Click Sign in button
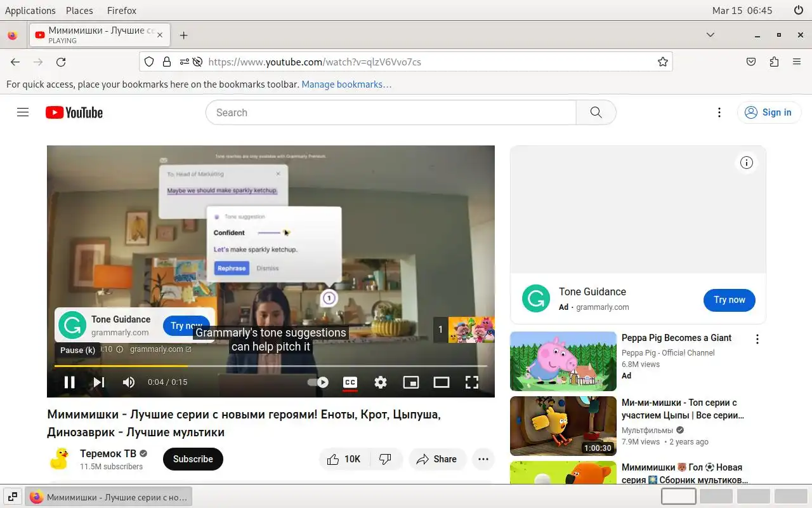 pos(769,112)
